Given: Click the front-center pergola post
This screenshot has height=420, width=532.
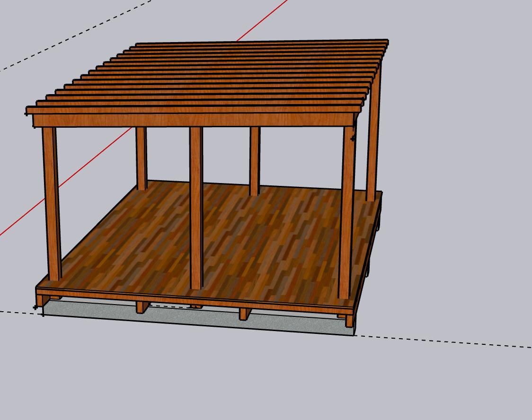Looking at the screenshot, I should [x=196, y=208].
